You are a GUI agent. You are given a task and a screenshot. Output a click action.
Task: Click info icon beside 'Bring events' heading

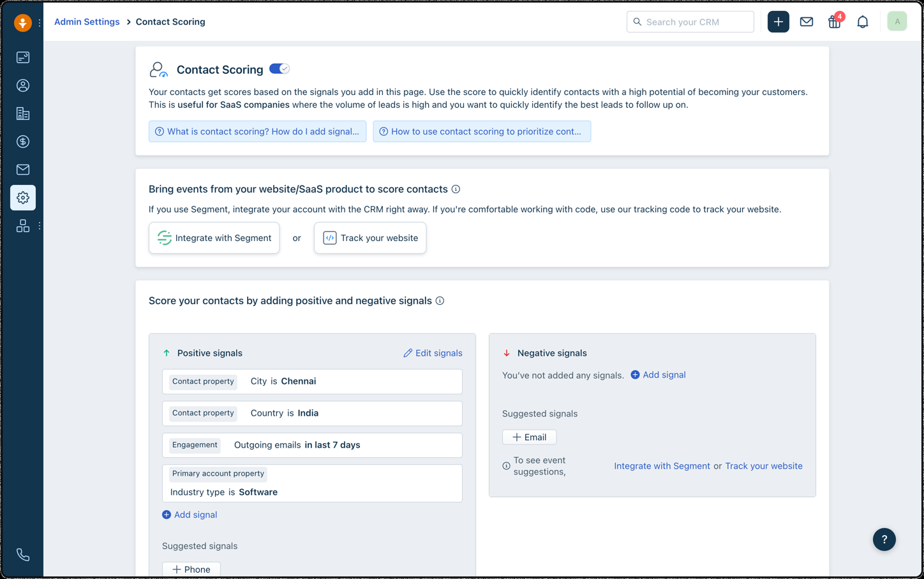point(456,189)
